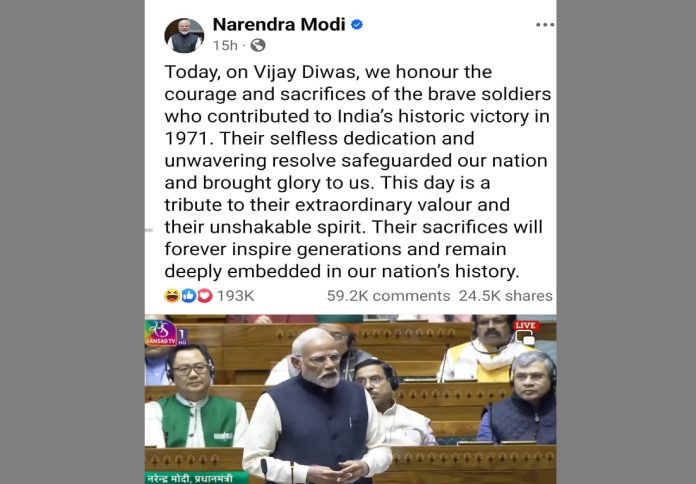Open the parliament speech video image

click(350, 399)
